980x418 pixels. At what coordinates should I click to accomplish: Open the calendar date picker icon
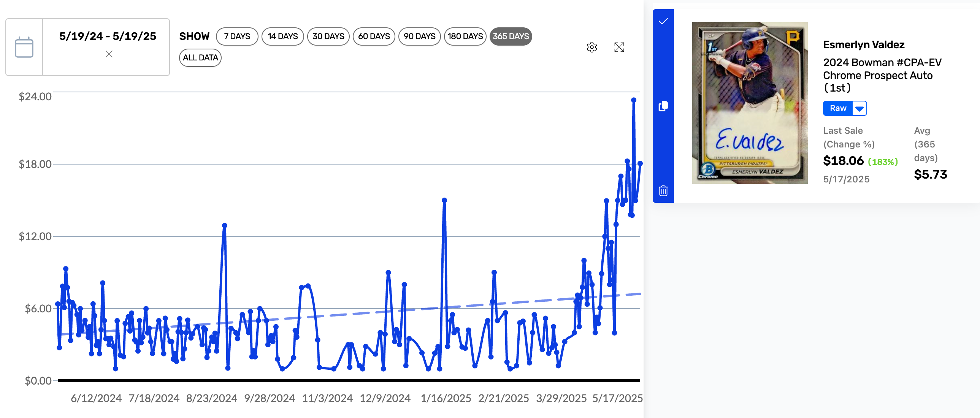(24, 47)
